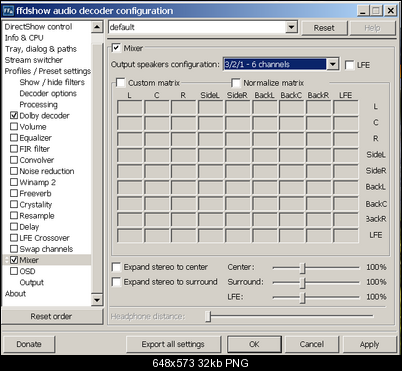402x371 pixels.
Task: Select Tray, dialog & paths entry
Action: point(40,49)
